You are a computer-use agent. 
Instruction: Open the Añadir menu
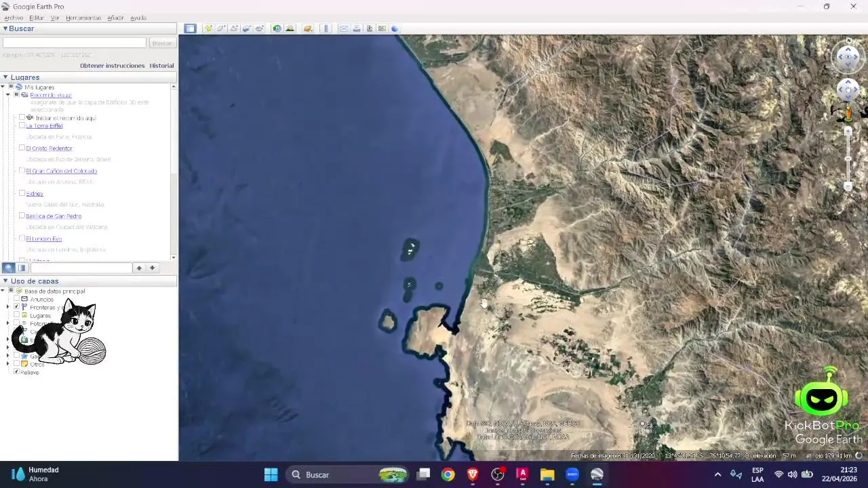(115, 18)
